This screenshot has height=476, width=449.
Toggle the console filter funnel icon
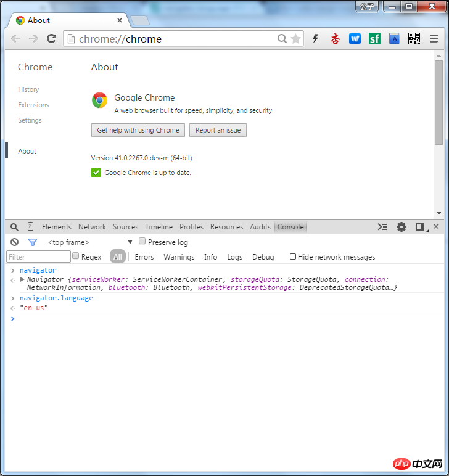coord(33,242)
